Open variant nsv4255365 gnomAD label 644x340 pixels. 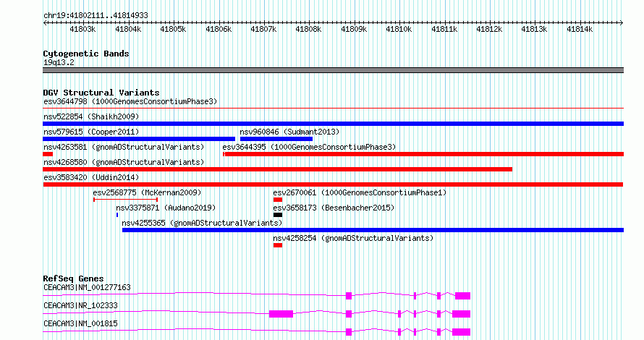click(x=202, y=223)
